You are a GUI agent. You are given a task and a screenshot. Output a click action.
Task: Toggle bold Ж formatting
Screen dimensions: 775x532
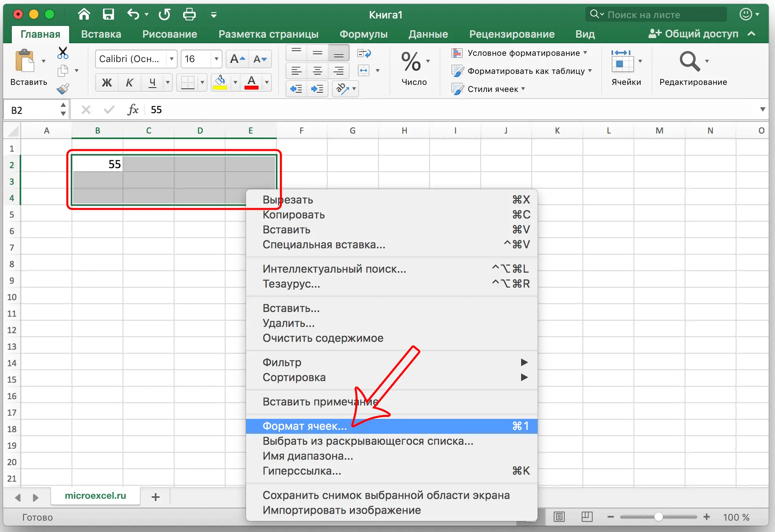pyautogui.click(x=107, y=83)
